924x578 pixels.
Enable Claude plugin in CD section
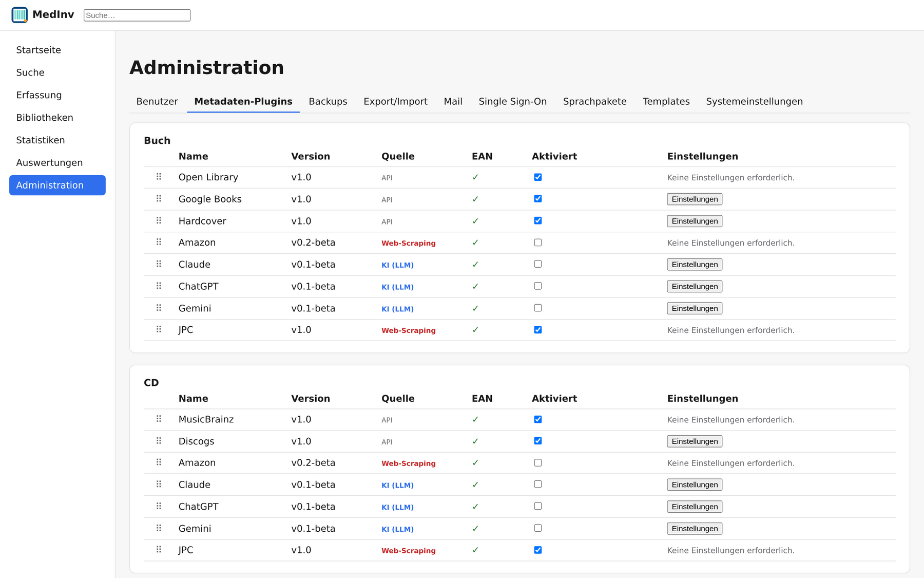(x=538, y=484)
